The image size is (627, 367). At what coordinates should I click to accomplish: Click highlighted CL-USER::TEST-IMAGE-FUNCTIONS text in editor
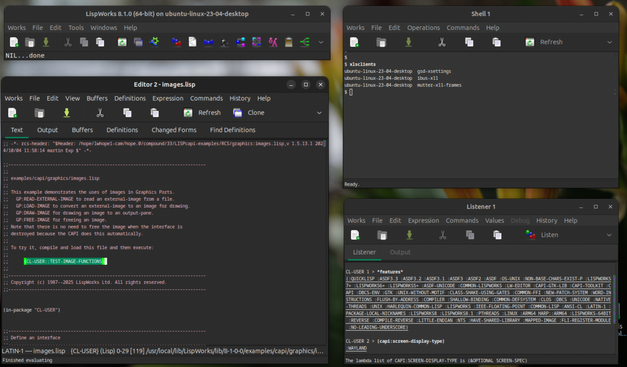click(65, 261)
